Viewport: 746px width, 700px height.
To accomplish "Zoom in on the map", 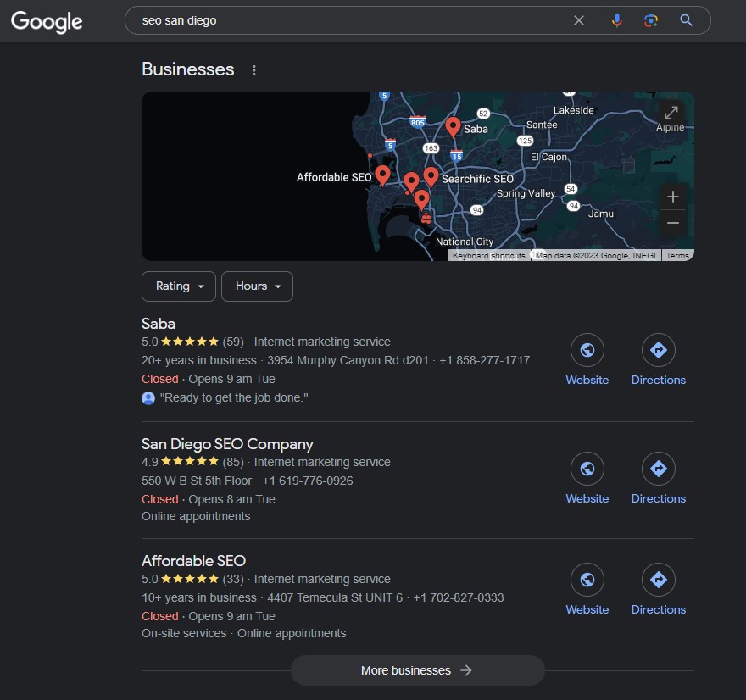I will [672, 197].
